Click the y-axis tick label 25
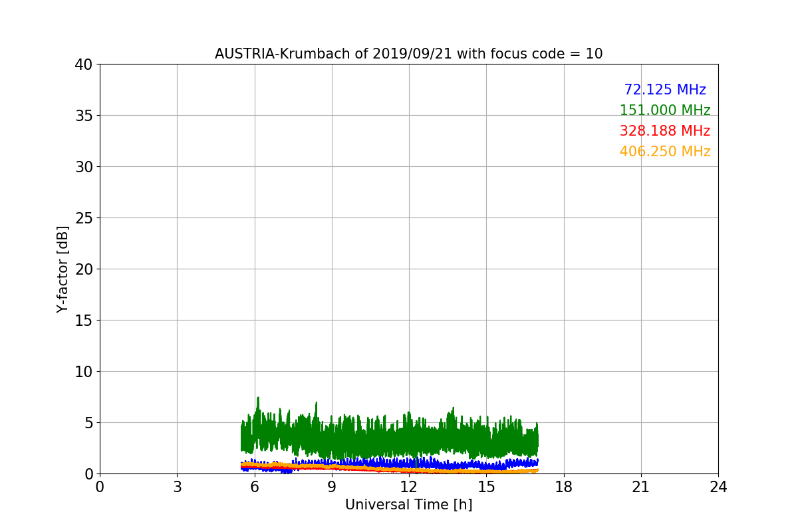Image resolution: width=798 pixels, height=532 pixels. 84,218
